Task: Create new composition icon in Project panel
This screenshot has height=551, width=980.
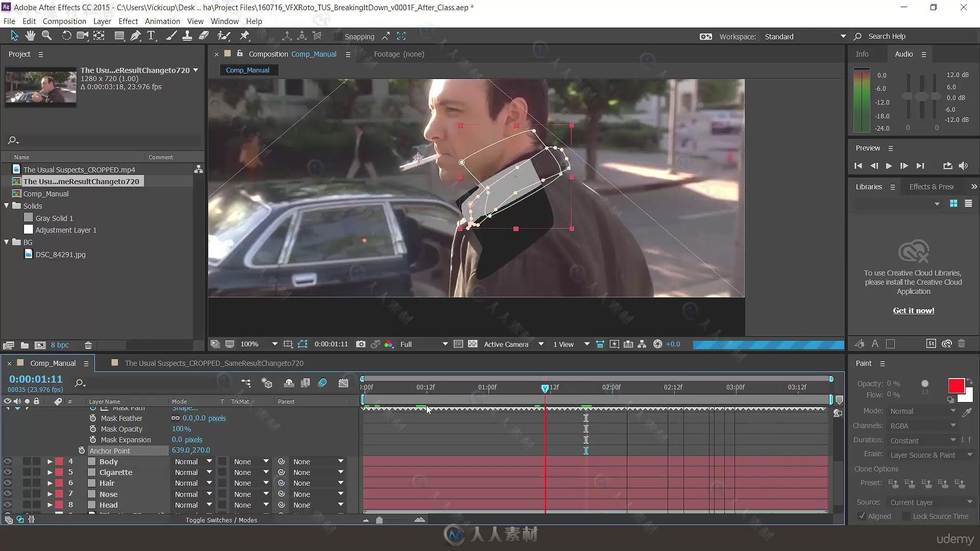Action: click(40, 345)
